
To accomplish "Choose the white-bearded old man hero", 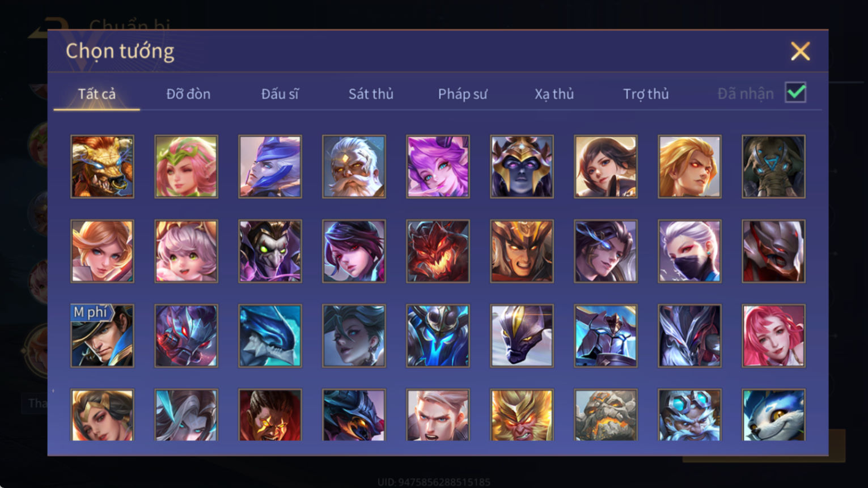I will pos(354,167).
